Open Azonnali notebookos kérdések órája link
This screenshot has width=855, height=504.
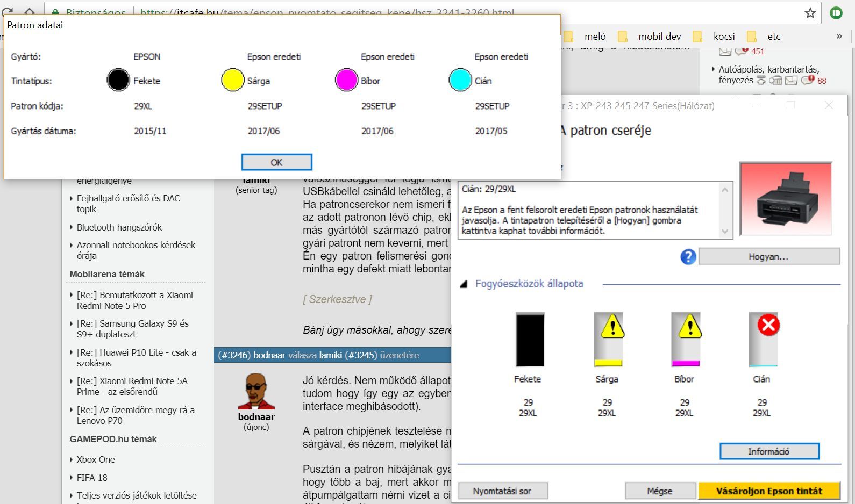[x=136, y=250]
